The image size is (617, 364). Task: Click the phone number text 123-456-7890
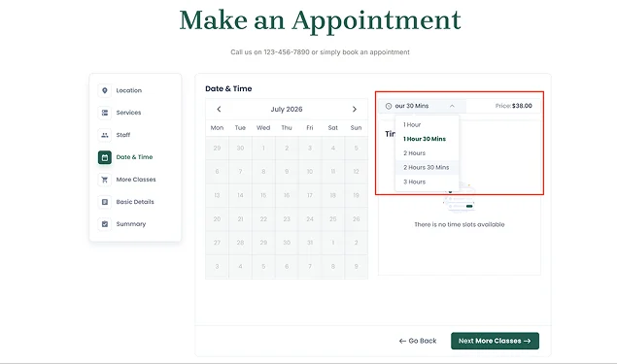(x=287, y=51)
